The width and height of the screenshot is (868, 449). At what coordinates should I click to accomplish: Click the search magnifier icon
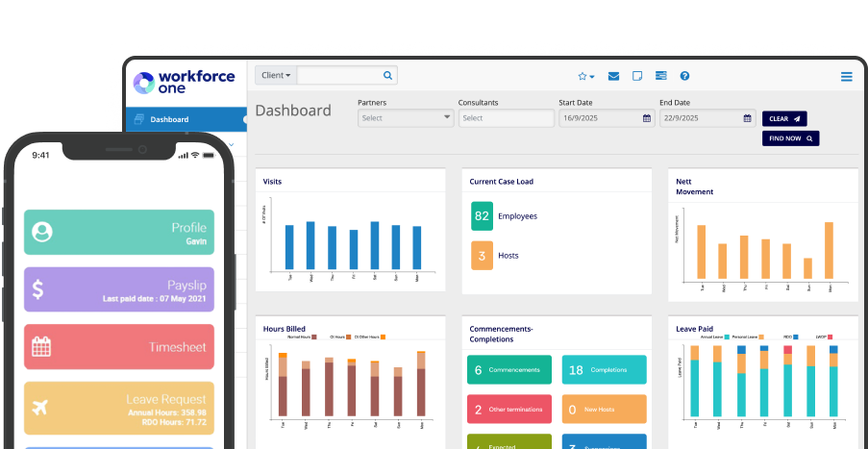pos(387,75)
